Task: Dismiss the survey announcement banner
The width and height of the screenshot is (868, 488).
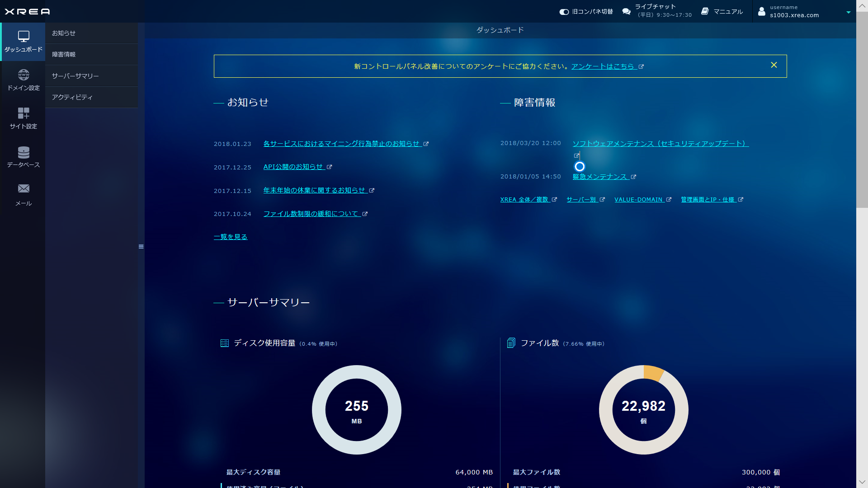Action: (774, 65)
